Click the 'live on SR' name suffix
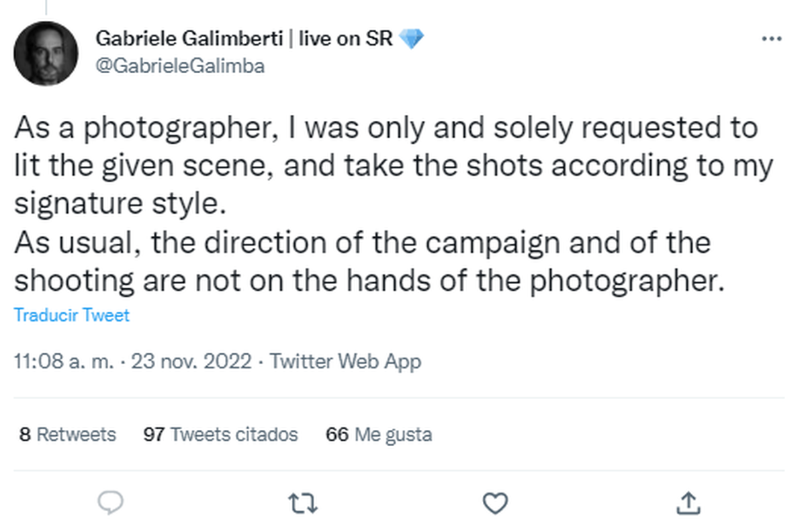This screenshot has height=532, width=806. click(345, 39)
